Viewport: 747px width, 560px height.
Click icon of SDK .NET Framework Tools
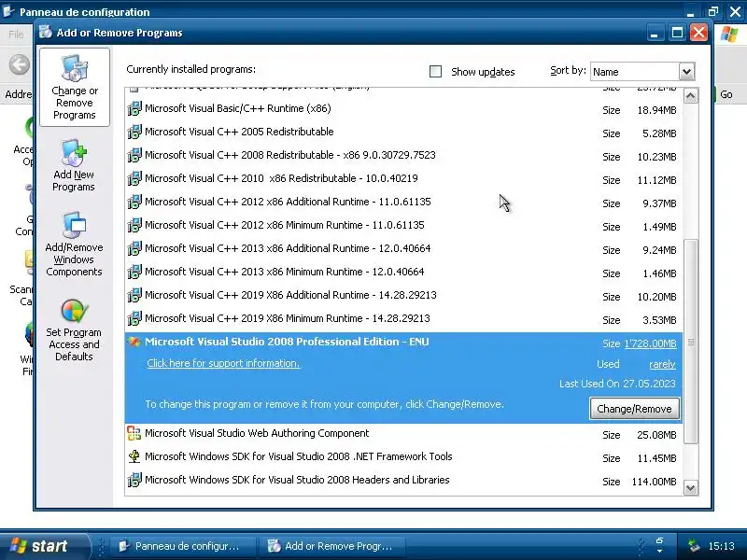[134, 456]
